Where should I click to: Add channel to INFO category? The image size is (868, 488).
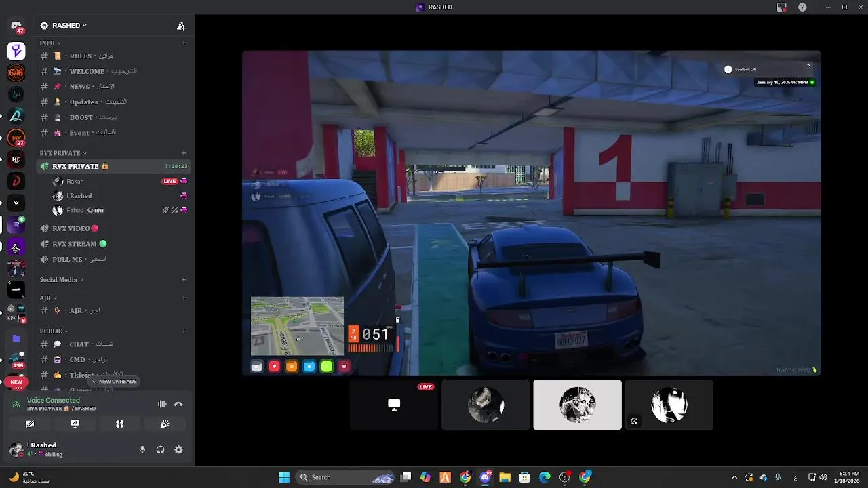[184, 43]
